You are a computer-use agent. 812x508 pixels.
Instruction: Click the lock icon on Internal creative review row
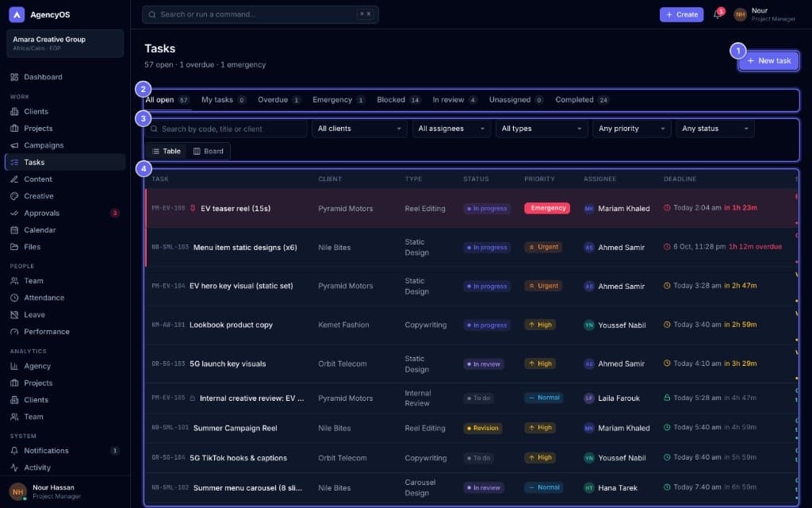coord(192,398)
